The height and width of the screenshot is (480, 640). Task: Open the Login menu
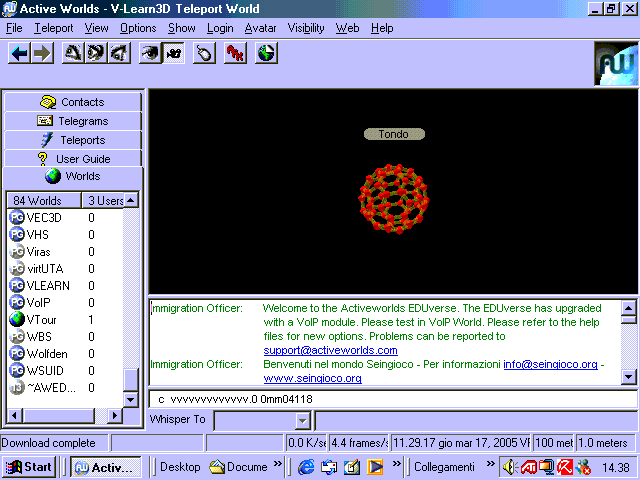[x=220, y=28]
